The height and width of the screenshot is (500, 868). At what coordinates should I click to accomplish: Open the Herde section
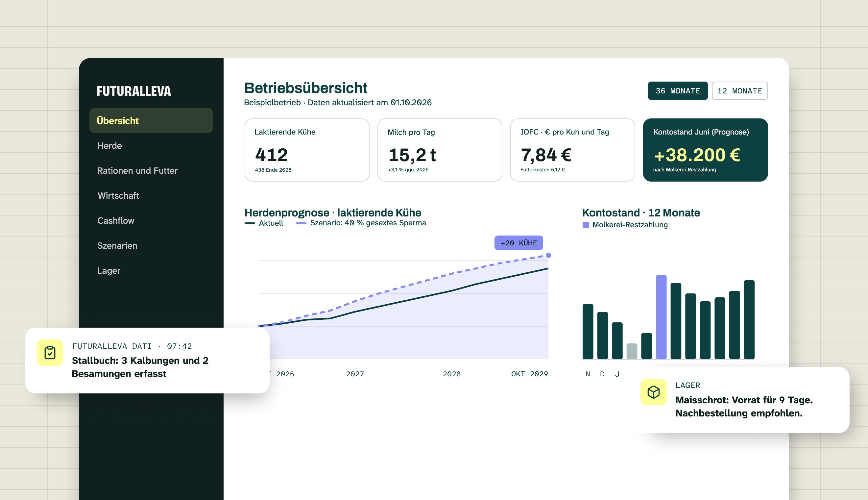[109, 146]
